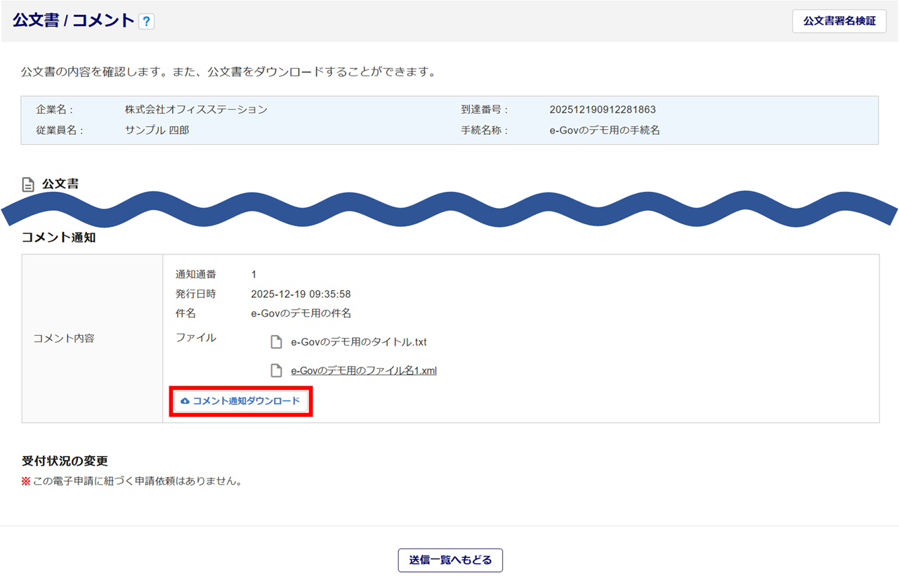Viewport: 899px width, 588px height.
Task: Click the 発行日時 value 2025-12-19 09:35:58
Action: [x=301, y=294]
